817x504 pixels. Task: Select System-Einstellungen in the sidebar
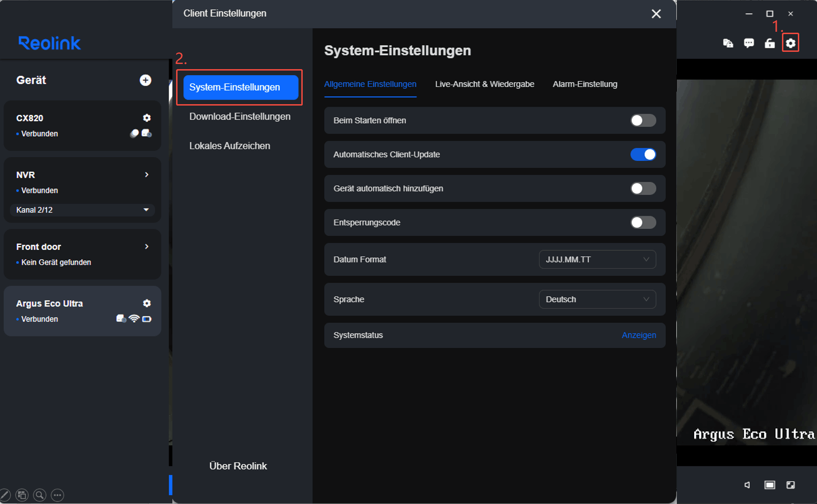coord(241,87)
